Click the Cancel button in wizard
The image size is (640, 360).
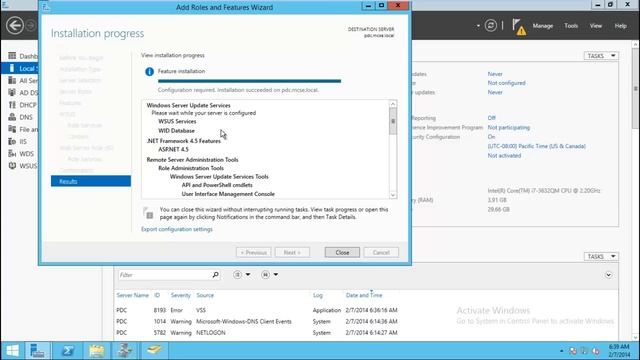[381, 253]
